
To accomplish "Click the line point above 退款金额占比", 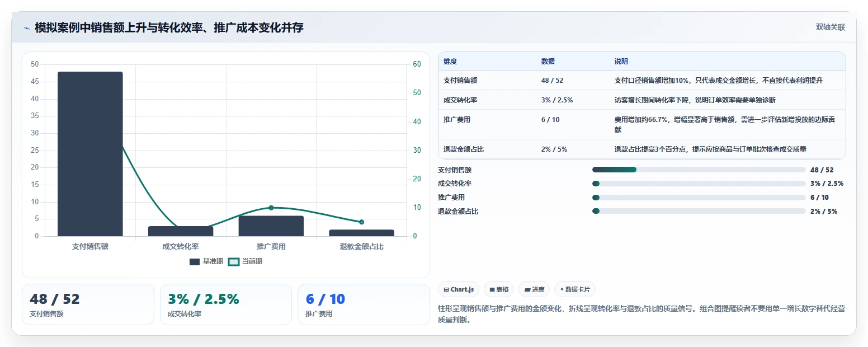I will point(361,222).
